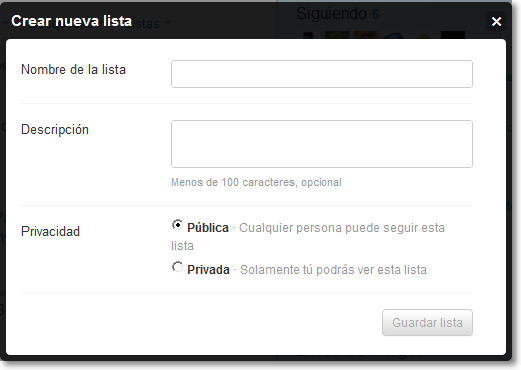Viewport: 521px width, 370px height.
Task: Click the bold Privada label text
Action: 208,270
